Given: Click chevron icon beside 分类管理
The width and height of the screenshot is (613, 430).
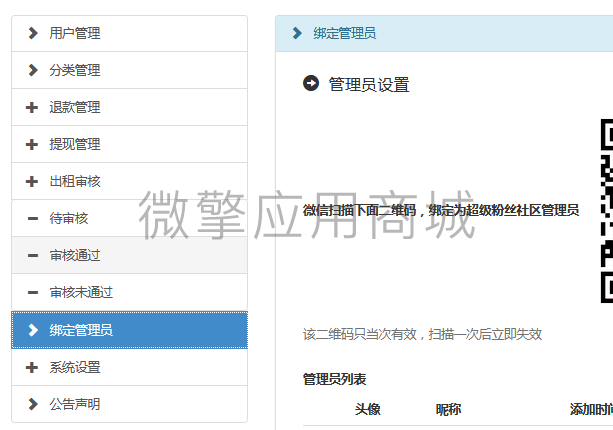Looking at the screenshot, I should click(33, 70).
